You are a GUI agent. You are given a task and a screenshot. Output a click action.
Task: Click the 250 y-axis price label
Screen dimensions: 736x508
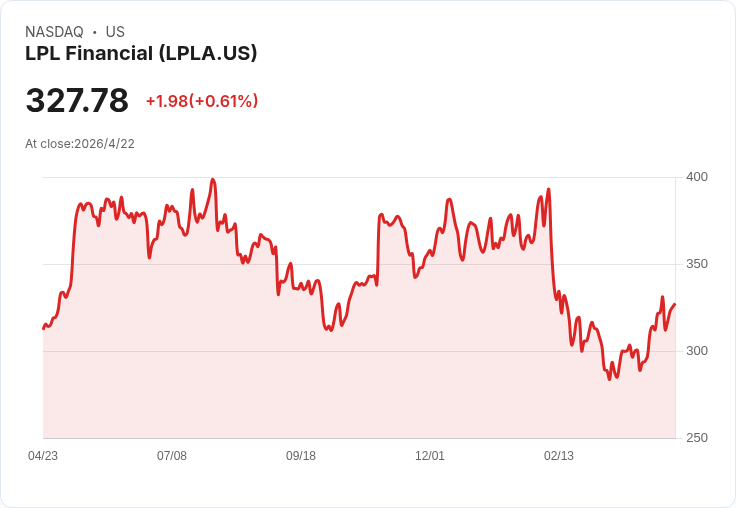[697, 438]
